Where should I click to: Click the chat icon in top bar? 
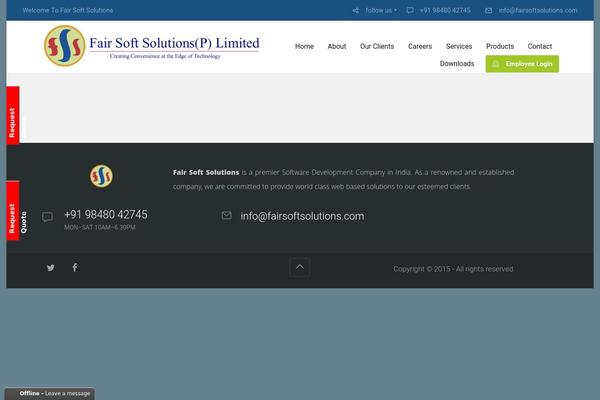[410, 10]
